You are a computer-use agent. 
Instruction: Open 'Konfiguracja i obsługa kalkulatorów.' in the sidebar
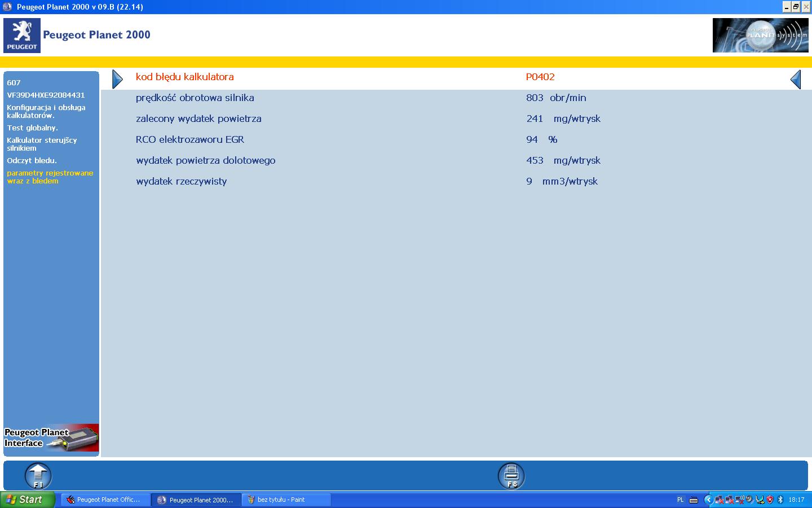click(46, 111)
